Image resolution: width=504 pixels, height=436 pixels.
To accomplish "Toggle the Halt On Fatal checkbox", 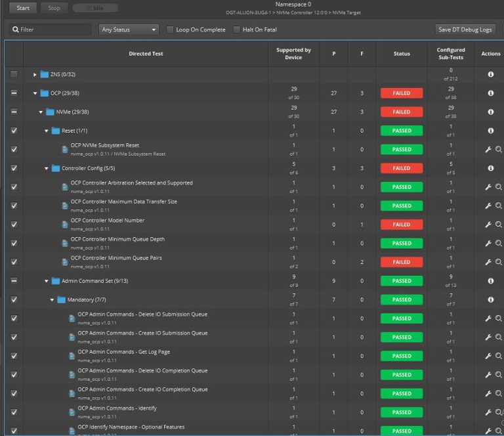I will [x=237, y=30].
